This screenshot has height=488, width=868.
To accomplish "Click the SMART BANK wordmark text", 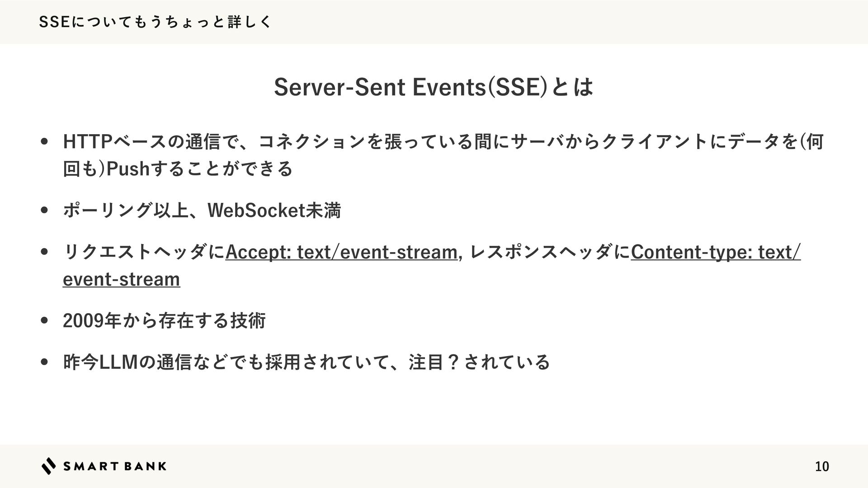I will [x=114, y=466].
